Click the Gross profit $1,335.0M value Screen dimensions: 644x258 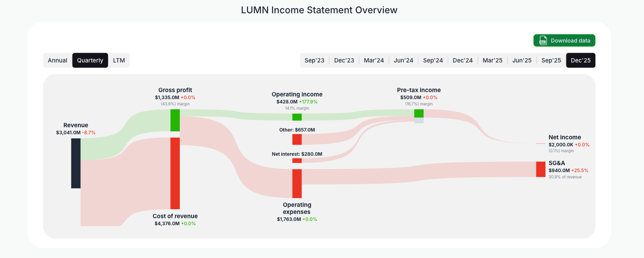click(x=167, y=98)
